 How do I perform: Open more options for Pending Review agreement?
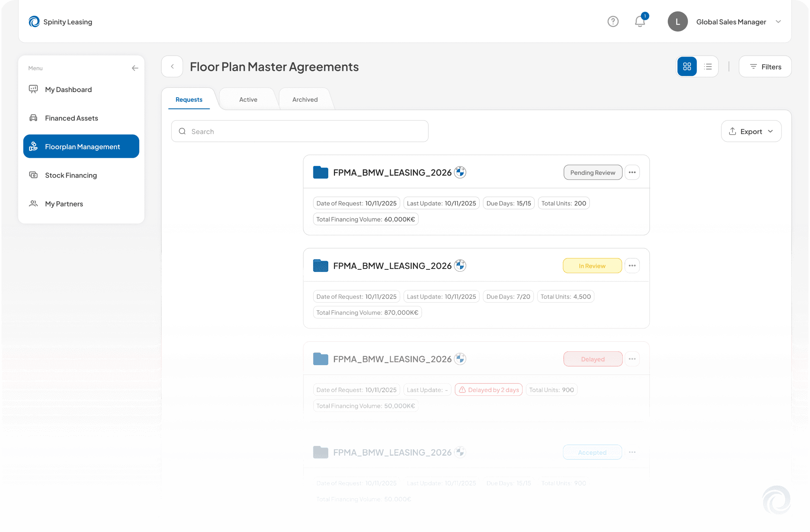(632, 172)
